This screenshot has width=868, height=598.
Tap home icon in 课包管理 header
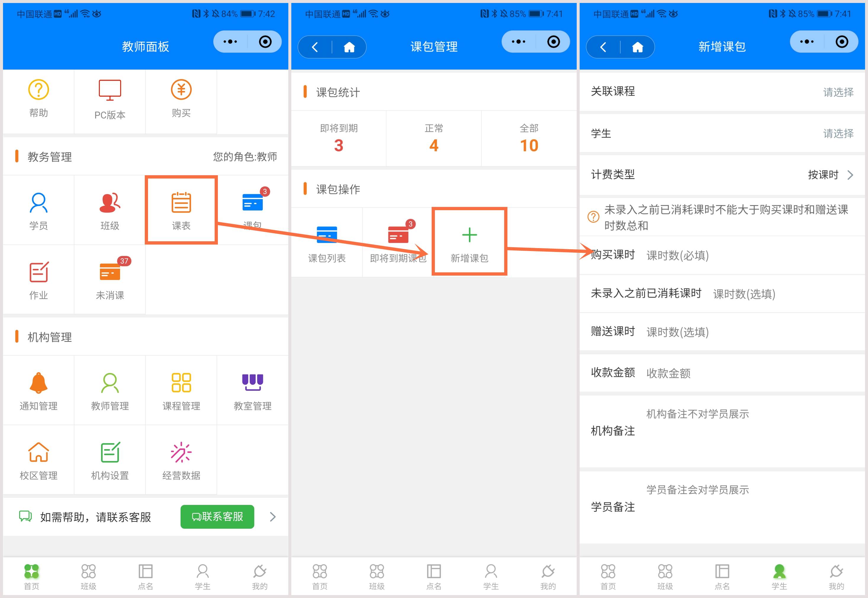349,47
